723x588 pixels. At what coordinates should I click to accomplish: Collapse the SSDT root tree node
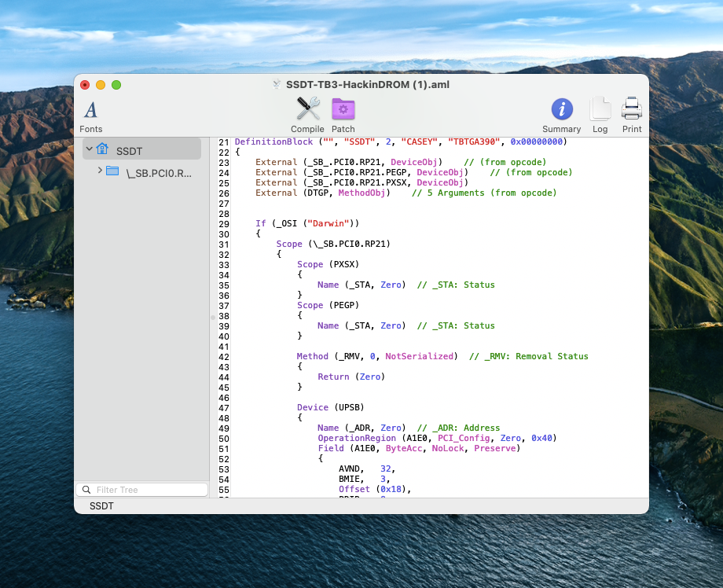click(90, 149)
